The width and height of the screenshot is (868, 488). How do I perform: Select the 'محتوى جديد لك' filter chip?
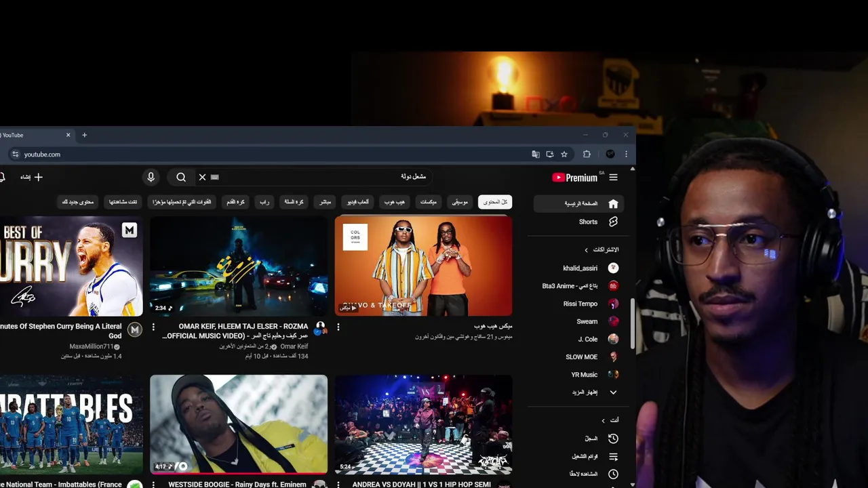(x=78, y=202)
